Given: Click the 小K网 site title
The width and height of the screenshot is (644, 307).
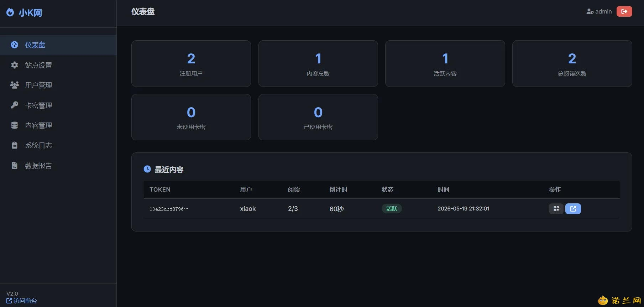Looking at the screenshot, I should pos(31,13).
